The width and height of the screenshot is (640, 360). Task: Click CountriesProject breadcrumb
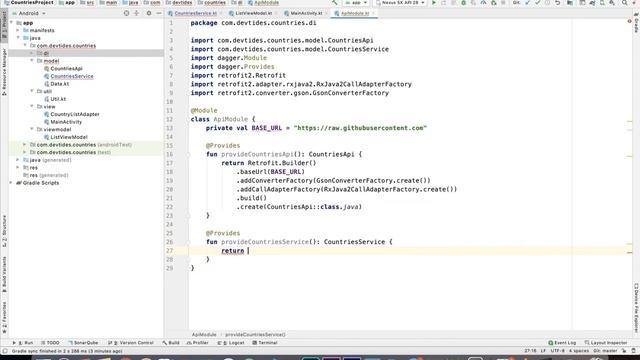click(x=29, y=2)
